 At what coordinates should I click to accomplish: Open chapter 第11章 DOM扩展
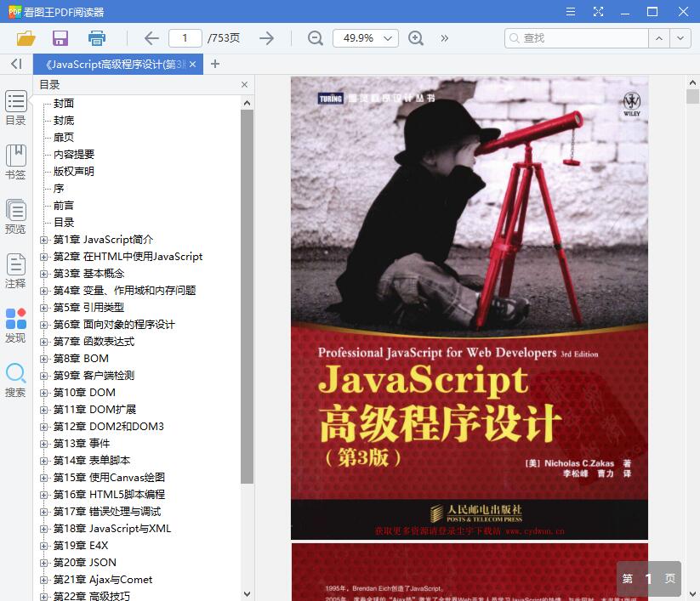click(x=94, y=410)
